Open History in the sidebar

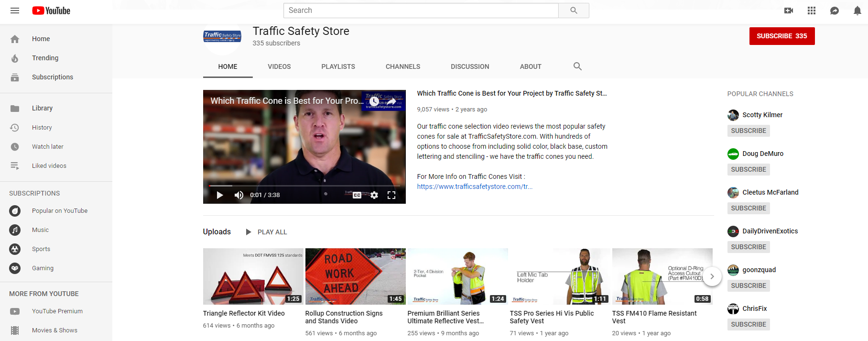click(56, 127)
